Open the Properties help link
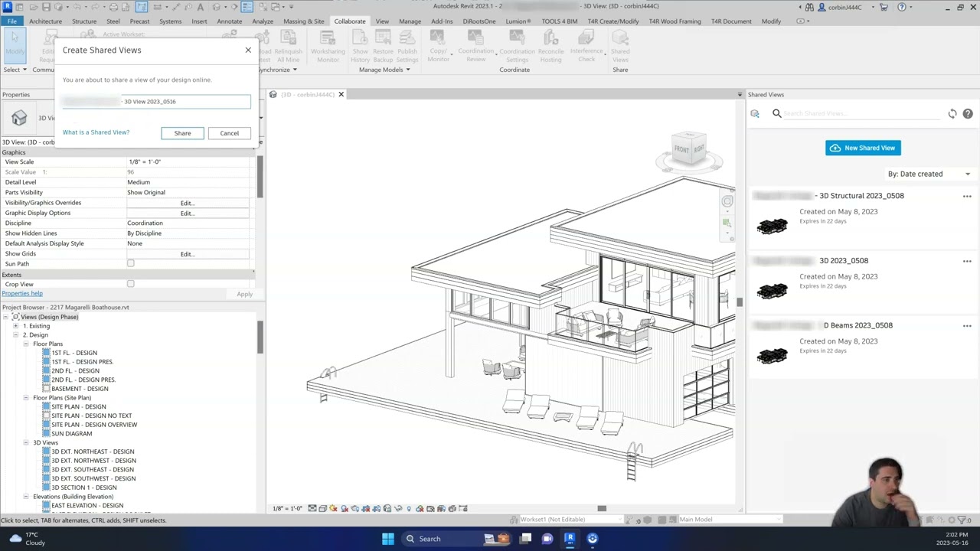 coord(22,294)
